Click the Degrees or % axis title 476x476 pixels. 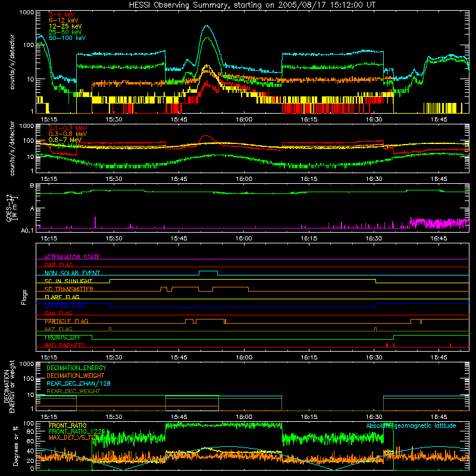[15, 446]
